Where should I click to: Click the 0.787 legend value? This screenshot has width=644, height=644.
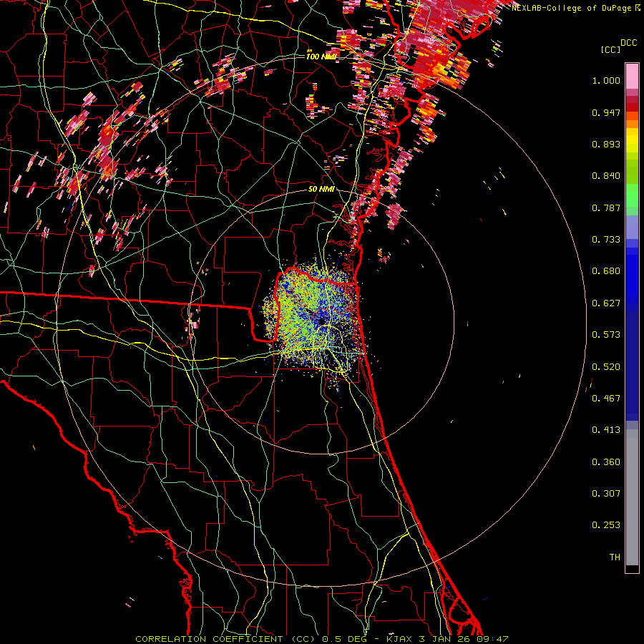pos(606,208)
